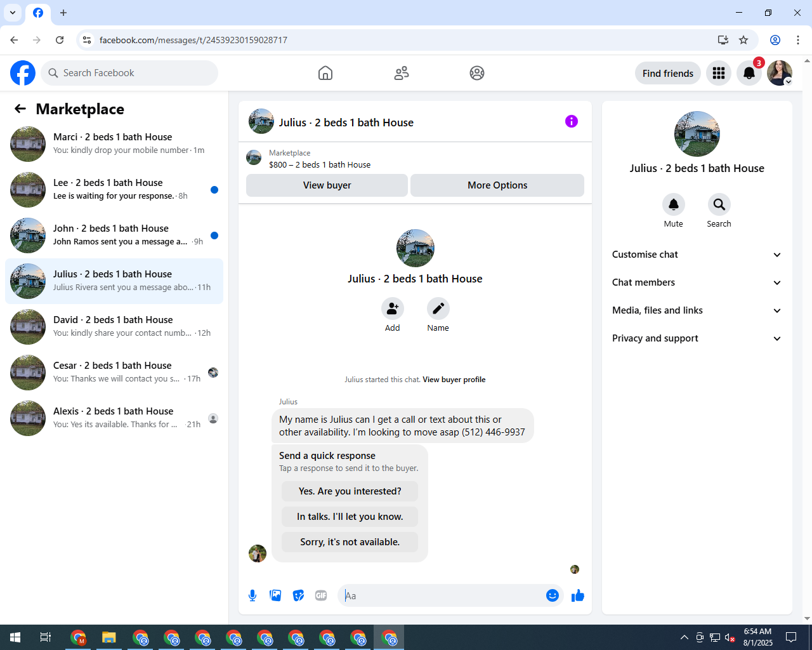Mute the Julius conversation

[674, 204]
